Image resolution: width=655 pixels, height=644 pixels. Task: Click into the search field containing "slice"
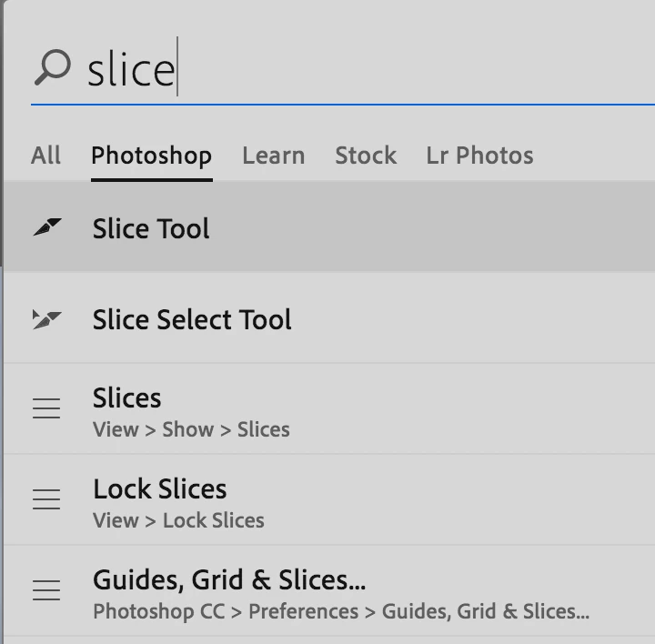click(364, 70)
